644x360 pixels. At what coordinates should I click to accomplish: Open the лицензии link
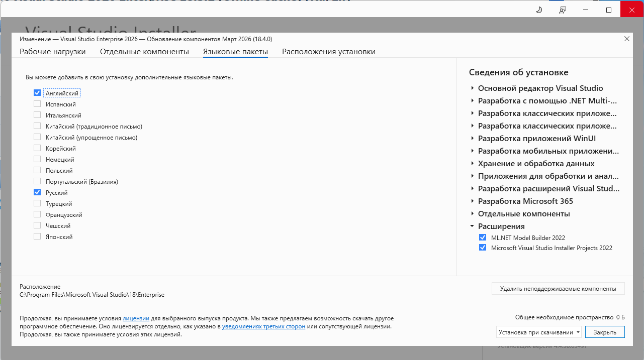click(136, 318)
